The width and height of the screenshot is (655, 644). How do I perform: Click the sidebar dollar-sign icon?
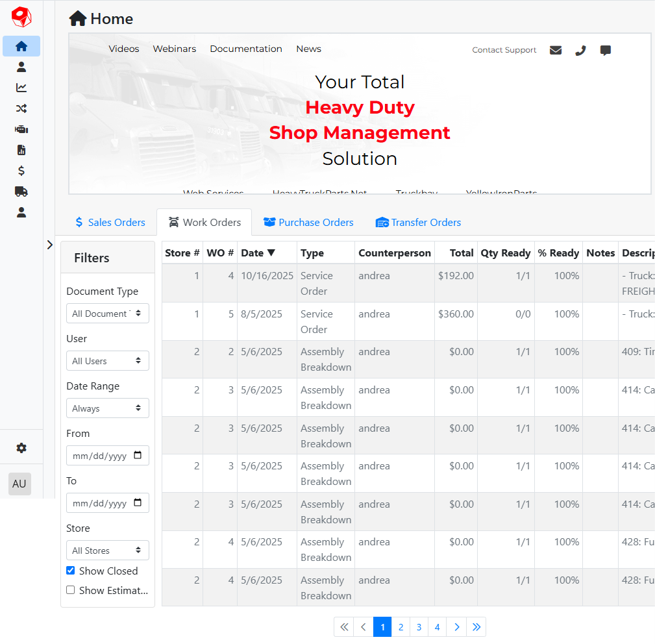point(21,171)
